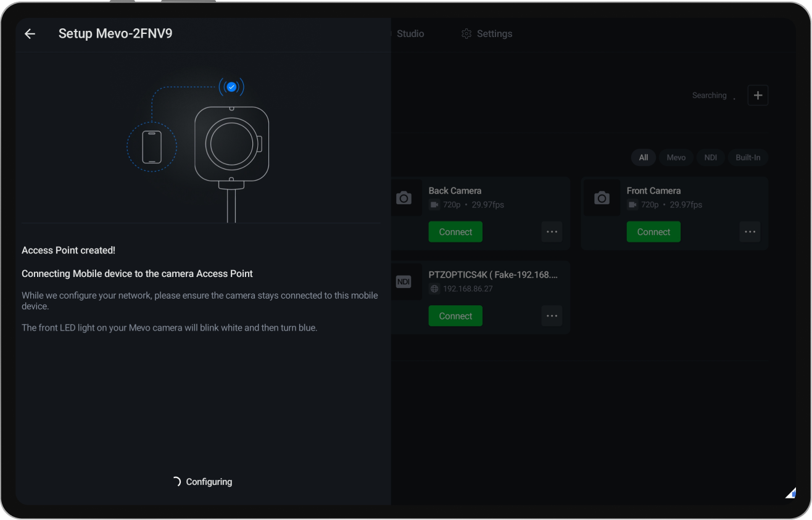Click the Front Camera thumbnail icon

602,197
